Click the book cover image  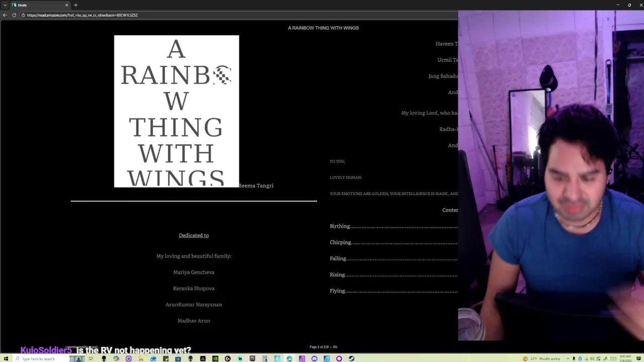click(x=177, y=111)
